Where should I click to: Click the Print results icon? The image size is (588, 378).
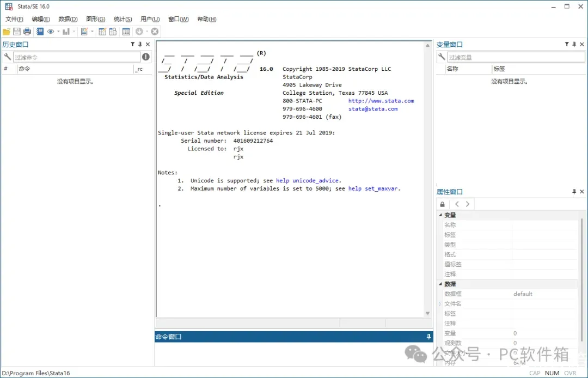(x=27, y=32)
